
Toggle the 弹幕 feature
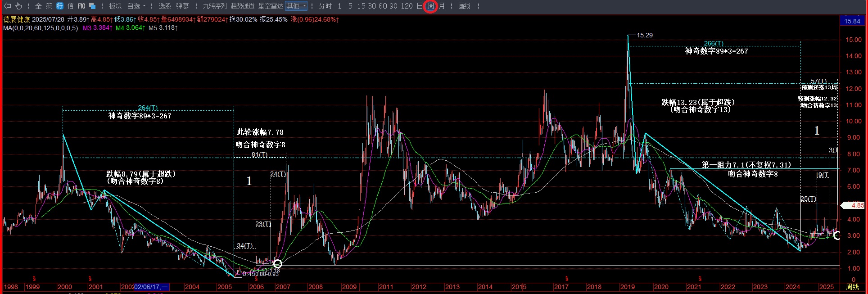[x=182, y=6]
